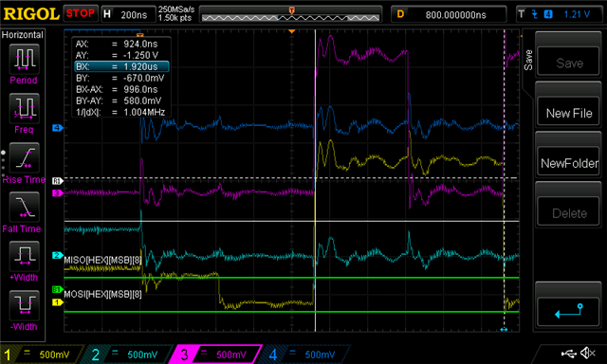This screenshot has height=364, width=607.
Task: Click the horizontal timebase 200ns field
Action: [x=128, y=15]
